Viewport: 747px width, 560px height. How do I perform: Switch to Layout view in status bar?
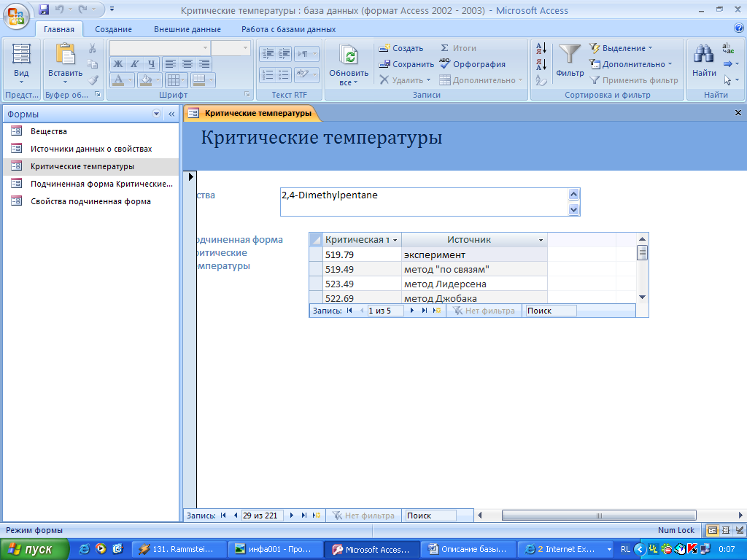pyautogui.click(x=726, y=530)
